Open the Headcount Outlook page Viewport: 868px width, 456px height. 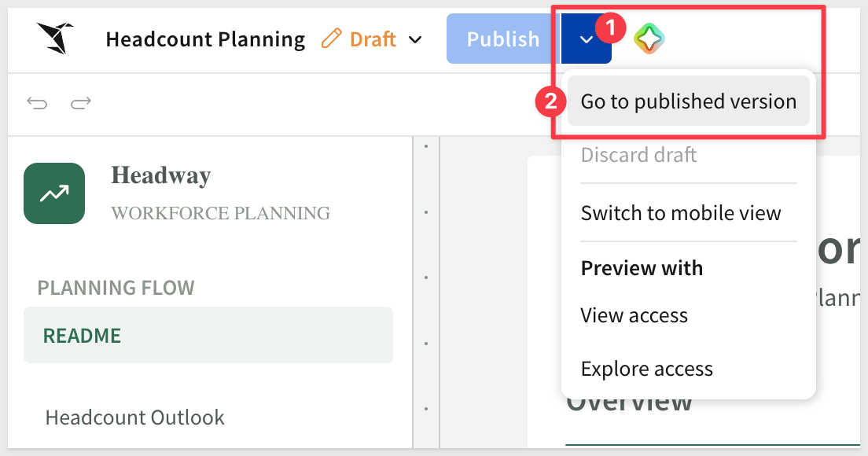(135, 417)
